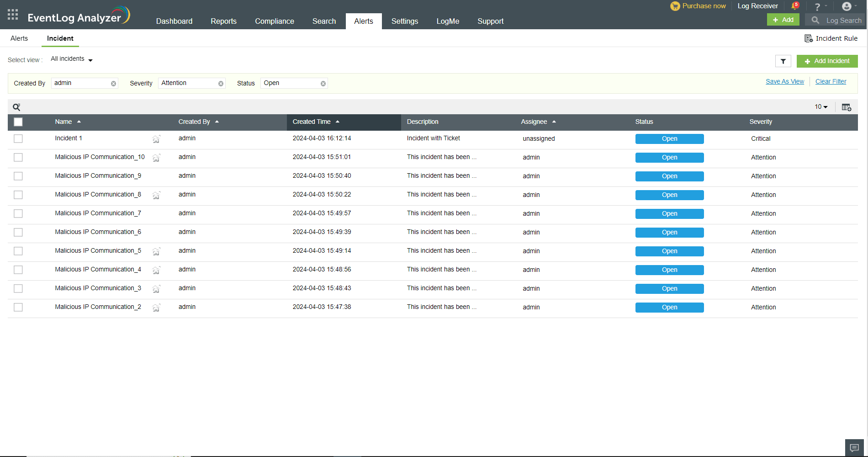Viewport: 868px width, 457px height.
Task: Click the Add Incident button
Action: point(827,61)
